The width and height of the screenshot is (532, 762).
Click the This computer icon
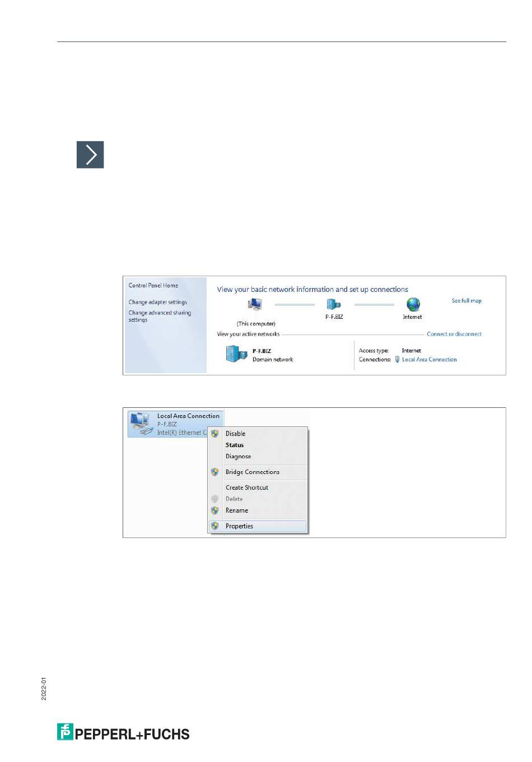click(x=255, y=304)
